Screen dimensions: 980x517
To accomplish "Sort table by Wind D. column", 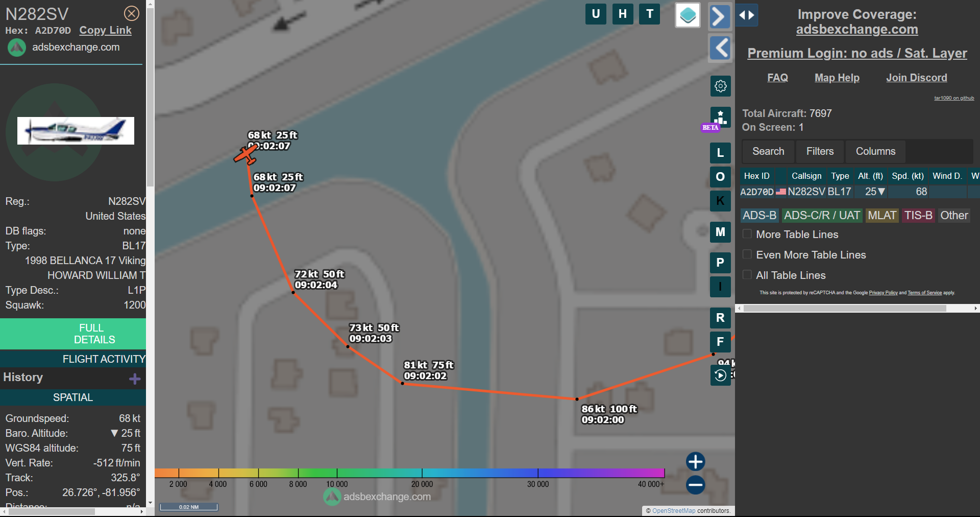I will [x=947, y=176].
